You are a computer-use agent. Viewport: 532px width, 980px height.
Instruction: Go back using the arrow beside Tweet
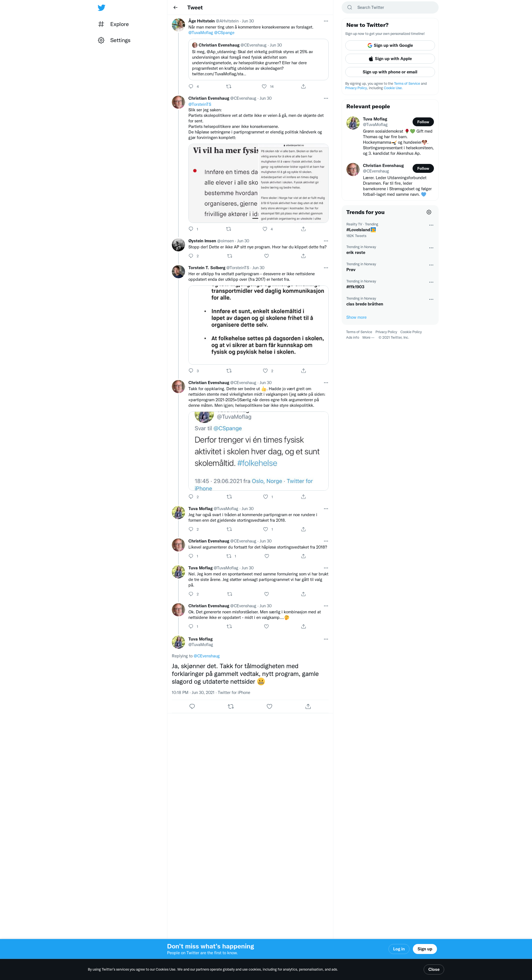175,7
